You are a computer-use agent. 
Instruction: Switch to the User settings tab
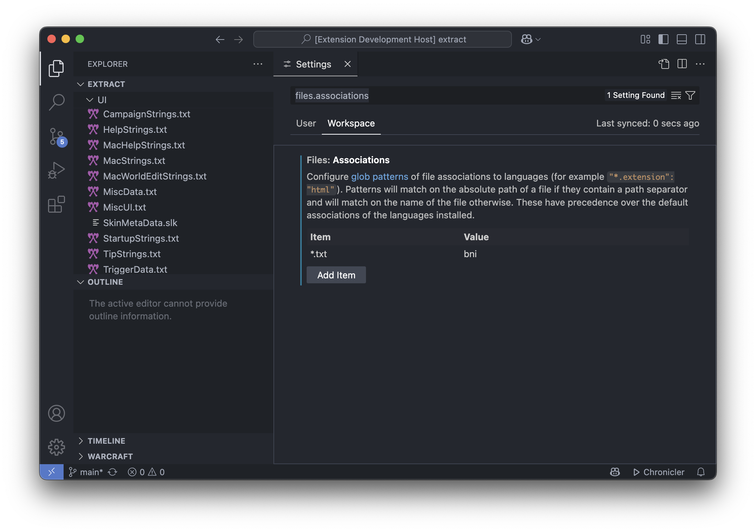(x=306, y=123)
